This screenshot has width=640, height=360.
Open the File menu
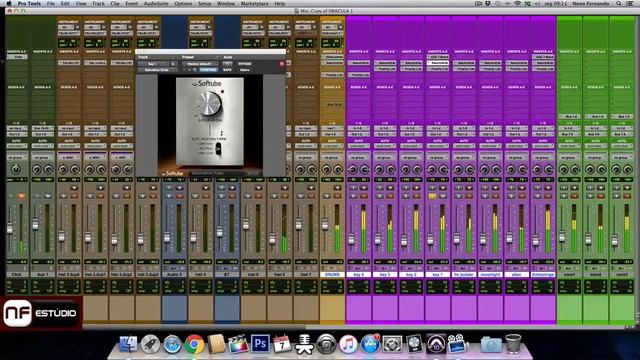tap(51, 3)
